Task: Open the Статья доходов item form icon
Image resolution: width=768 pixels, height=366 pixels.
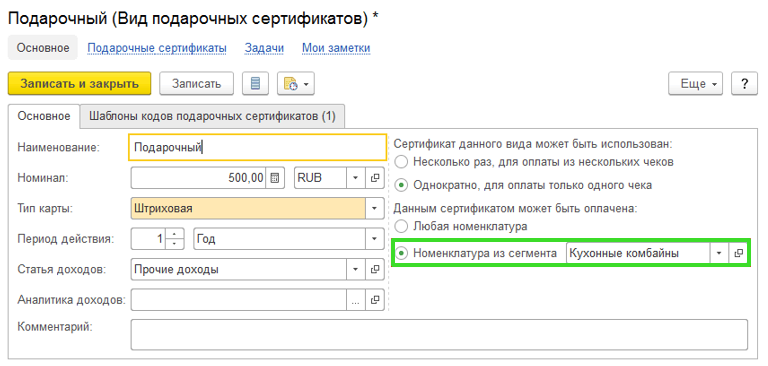Action: [x=375, y=269]
